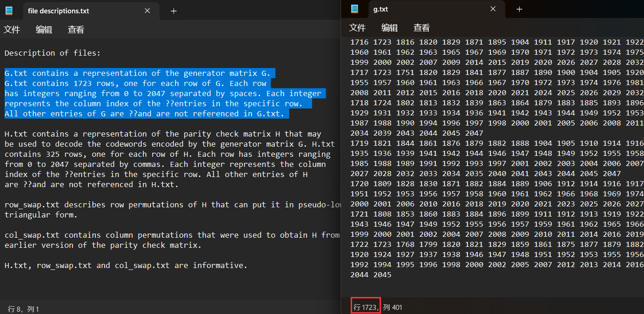Open the 编辑 menu in left Notepad

44,30
